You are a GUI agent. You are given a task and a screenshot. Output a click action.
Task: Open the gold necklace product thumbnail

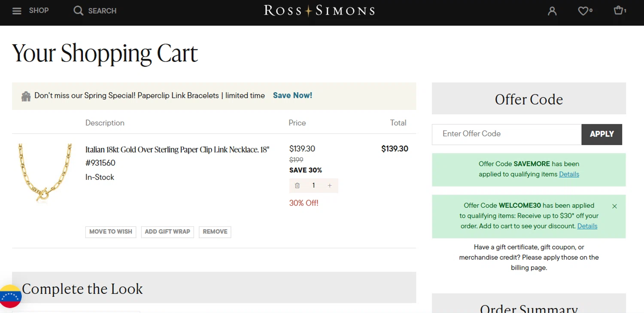click(45, 173)
